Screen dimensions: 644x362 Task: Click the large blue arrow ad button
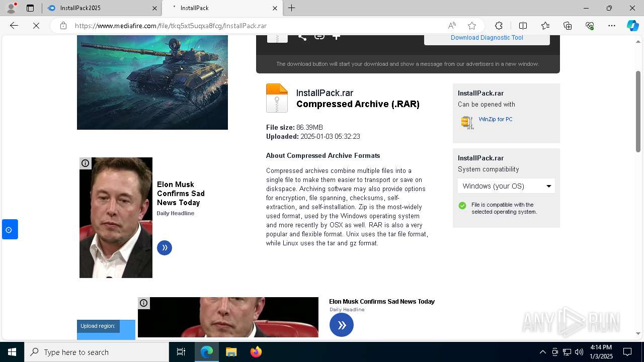click(x=342, y=325)
